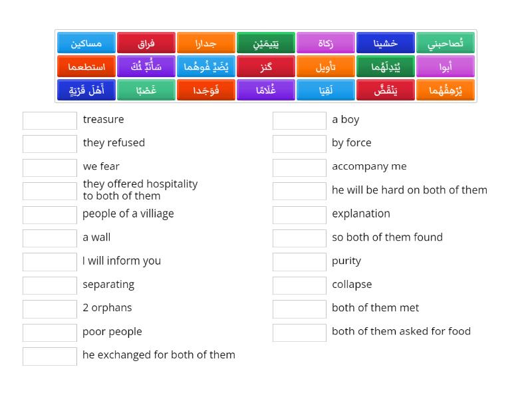Select the answer slot for purity
Screen dimensions: 532x399
click(299, 261)
